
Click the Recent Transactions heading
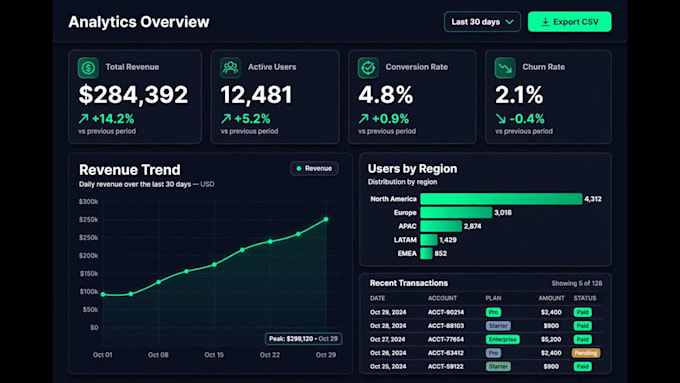409,283
